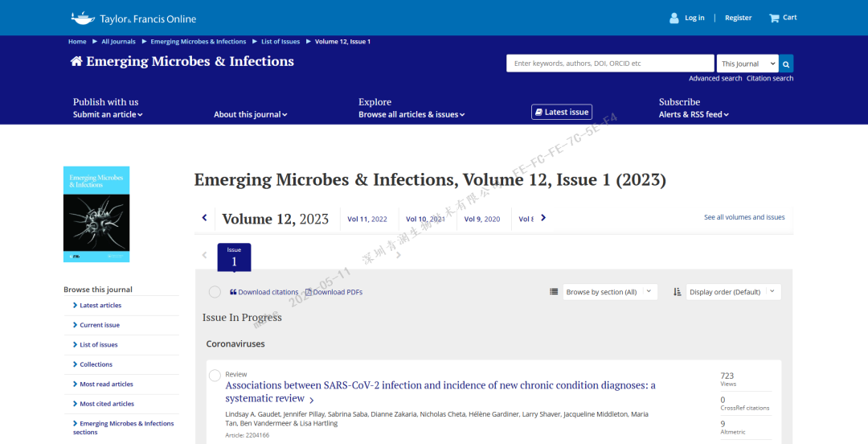Click the next volumes arrow
This screenshot has width=868, height=444.
click(x=543, y=218)
